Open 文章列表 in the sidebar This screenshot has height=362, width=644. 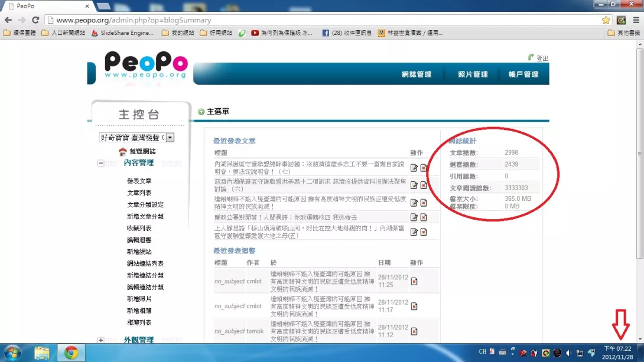click(x=139, y=193)
